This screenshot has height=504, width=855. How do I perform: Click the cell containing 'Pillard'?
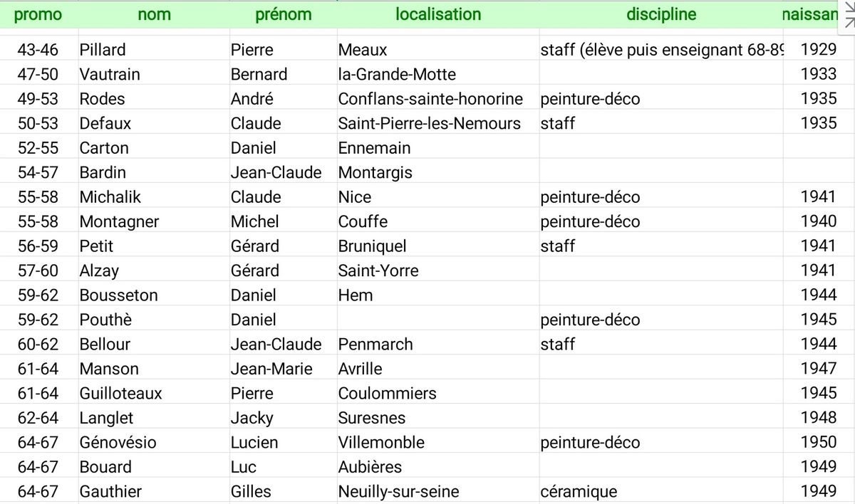pos(154,50)
